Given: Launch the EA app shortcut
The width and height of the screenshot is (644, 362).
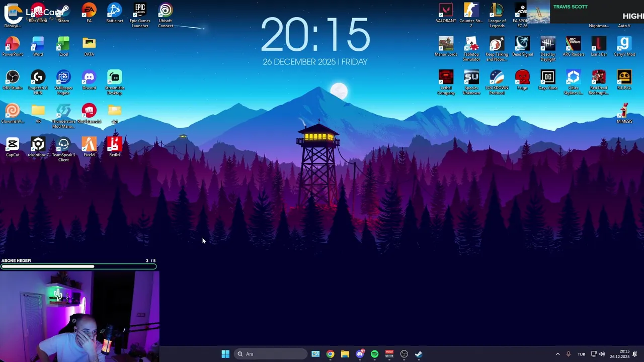Looking at the screenshot, I should click(x=89, y=13).
